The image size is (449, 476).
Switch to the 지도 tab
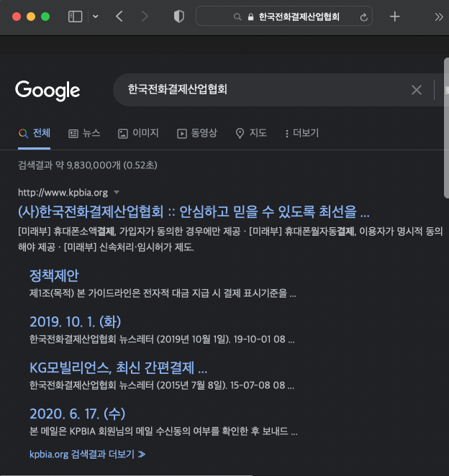[x=251, y=133]
